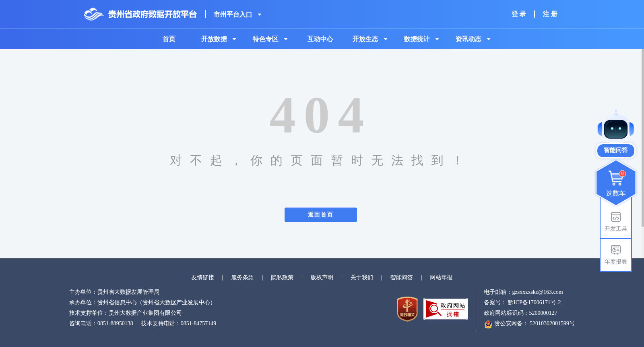Click the 返回首页 button

pos(321,215)
